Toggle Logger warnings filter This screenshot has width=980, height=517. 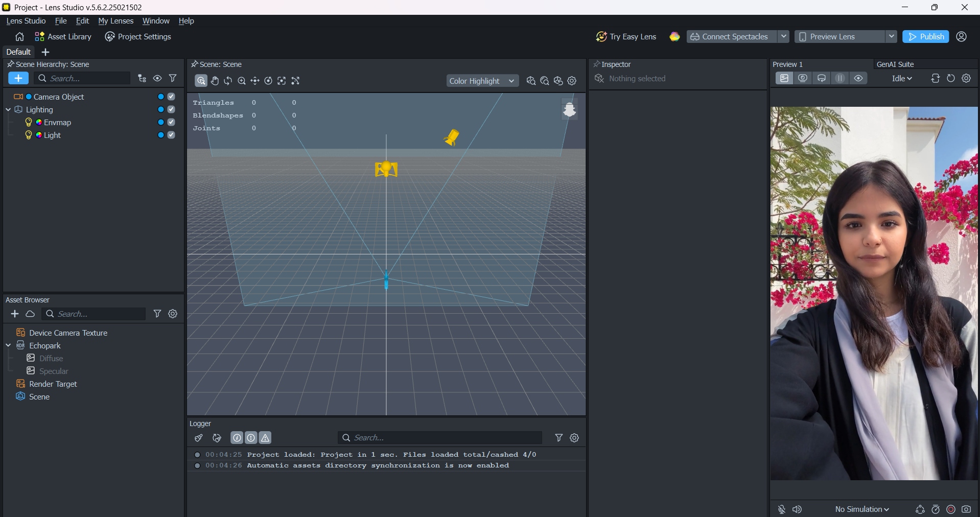click(265, 438)
